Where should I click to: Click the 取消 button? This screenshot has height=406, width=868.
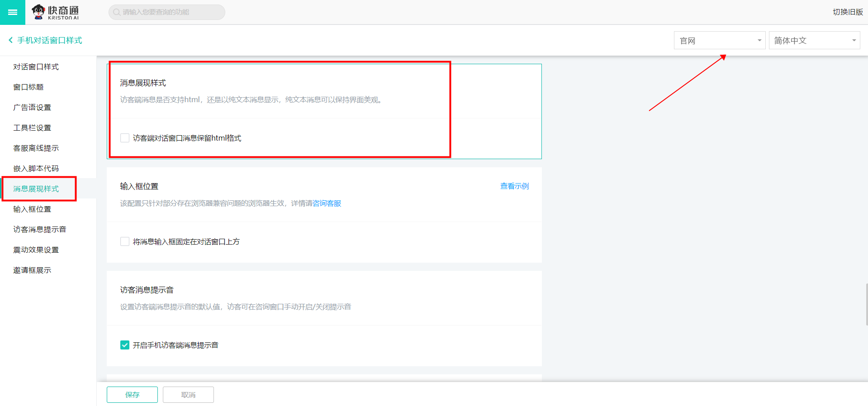(x=188, y=395)
